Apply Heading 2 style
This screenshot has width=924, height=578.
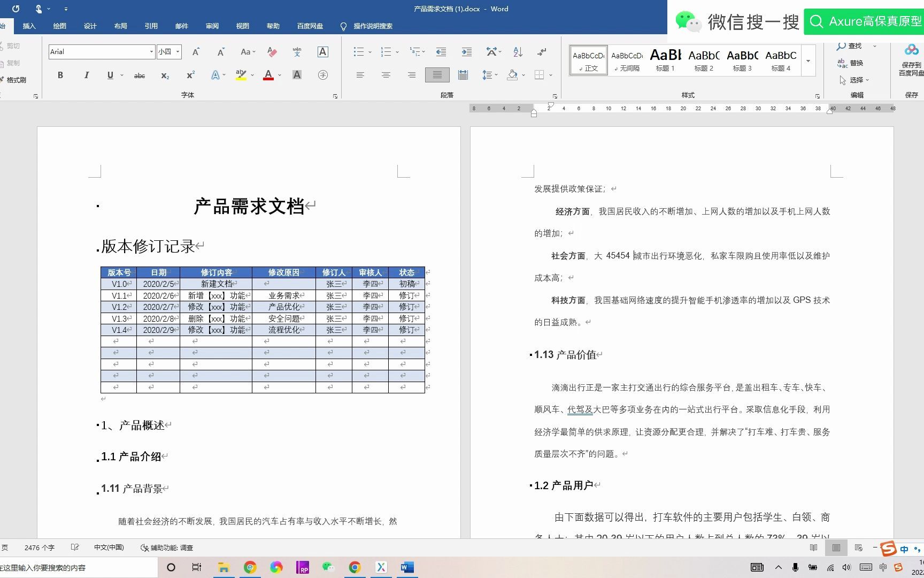click(x=704, y=60)
